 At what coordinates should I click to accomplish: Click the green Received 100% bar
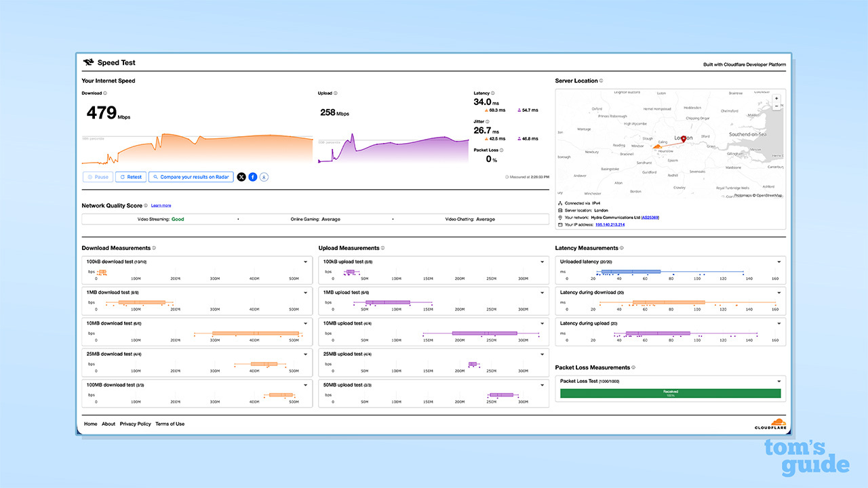pos(670,392)
